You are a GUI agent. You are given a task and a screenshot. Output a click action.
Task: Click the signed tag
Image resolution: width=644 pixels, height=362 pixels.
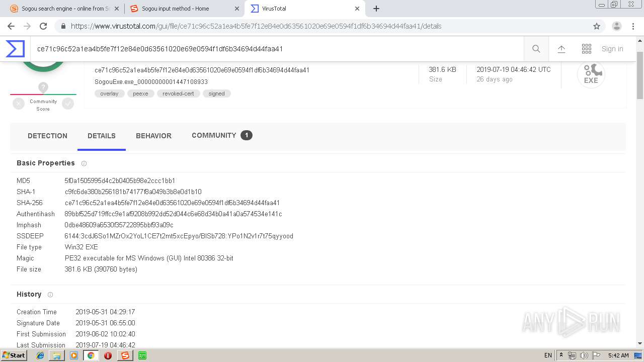click(x=216, y=94)
